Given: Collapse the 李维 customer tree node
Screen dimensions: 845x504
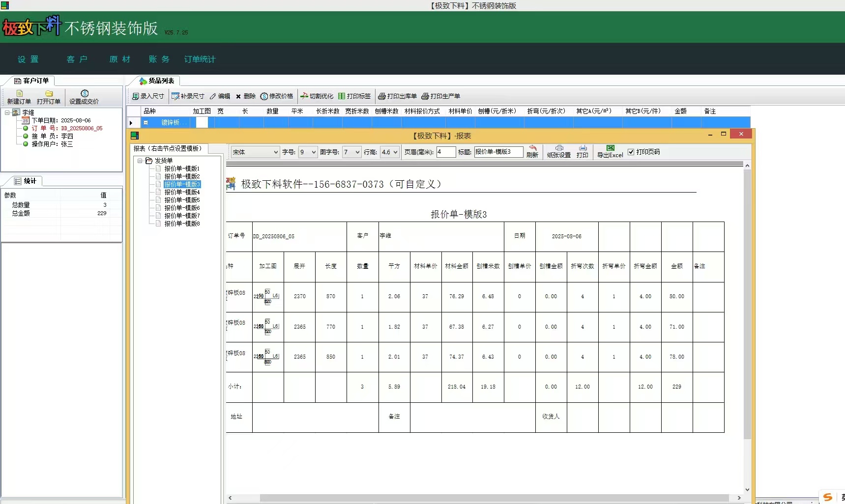Looking at the screenshot, I should click(7, 112).
